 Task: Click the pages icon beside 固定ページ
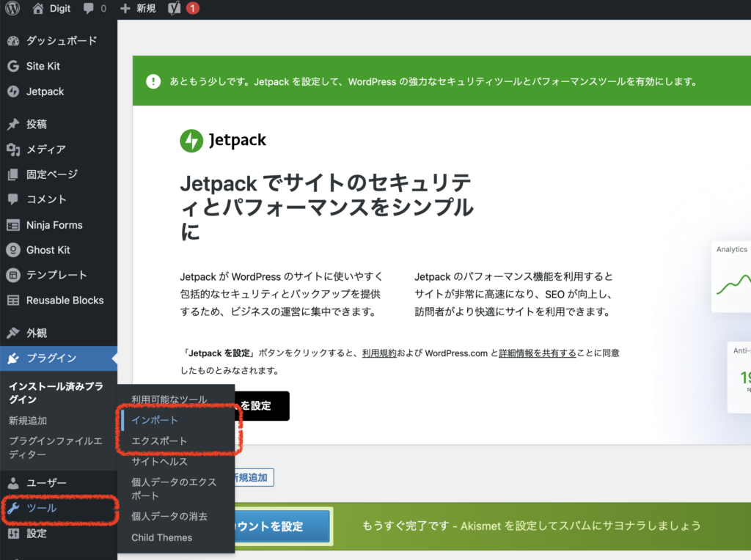[x=13, y=174]
